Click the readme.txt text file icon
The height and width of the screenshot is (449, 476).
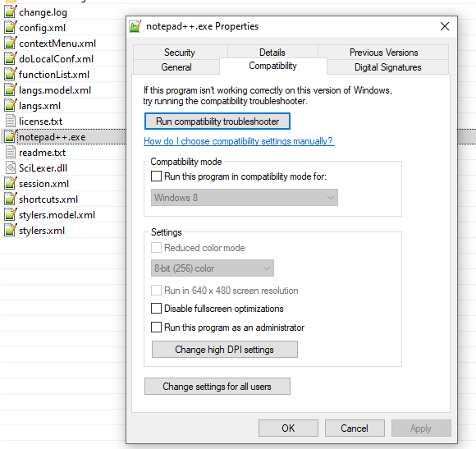11,153
